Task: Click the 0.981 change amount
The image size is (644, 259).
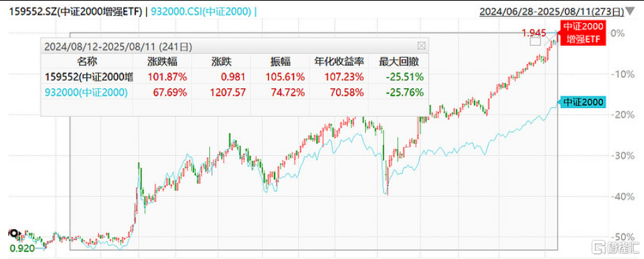Action: pyautogui.click(x=233, y=77)
